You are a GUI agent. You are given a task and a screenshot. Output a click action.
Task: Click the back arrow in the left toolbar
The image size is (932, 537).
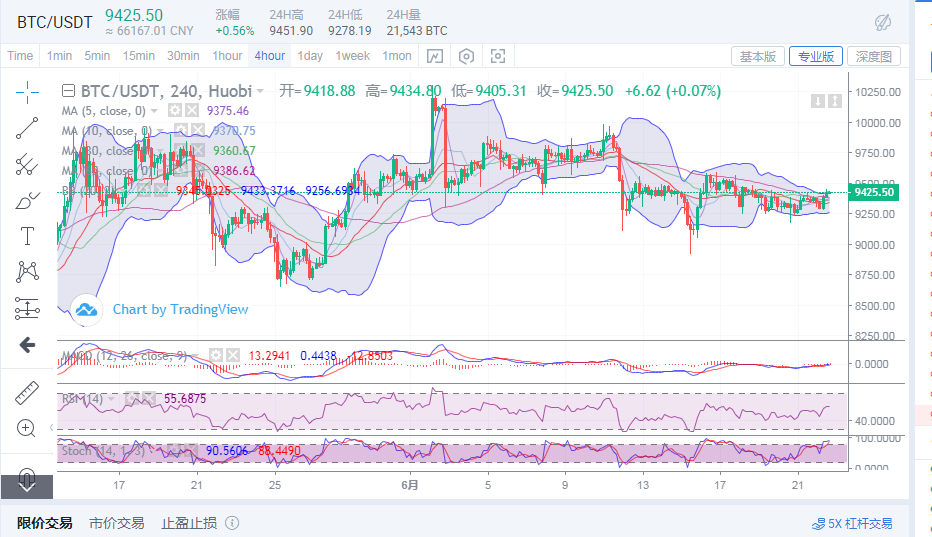pyautogui.click(x=27, y=345)
